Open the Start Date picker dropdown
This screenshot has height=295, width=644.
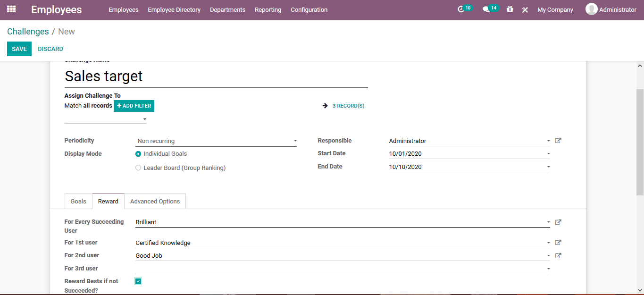pyautogui.click(x=548, y=153)
